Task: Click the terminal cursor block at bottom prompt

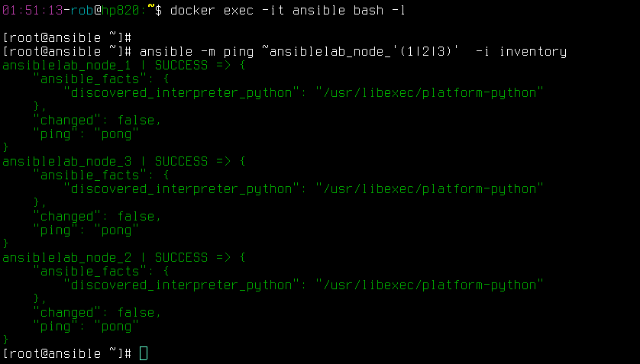Action: 144,353
